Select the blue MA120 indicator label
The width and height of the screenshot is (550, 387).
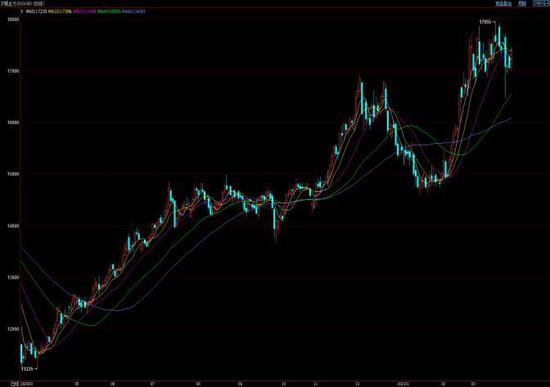click(134, 12)
